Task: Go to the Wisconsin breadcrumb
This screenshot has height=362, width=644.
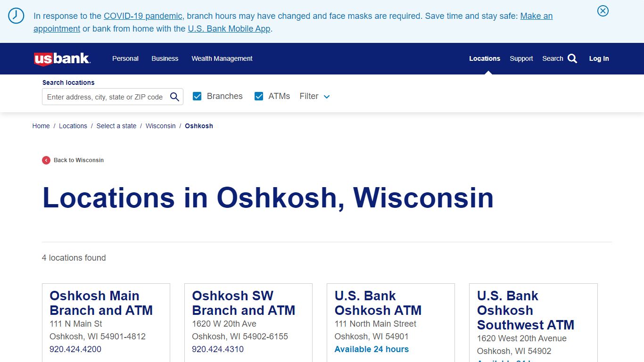Action: (x=161, y=126)
